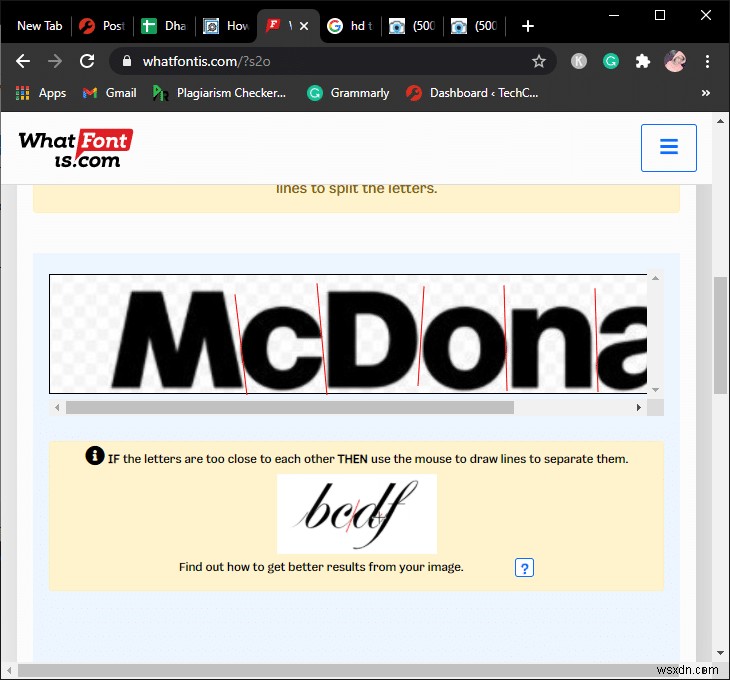730x680 pixels.
Task: Click the McDonalds letter image canvas
Action: [x=348, y=334]
